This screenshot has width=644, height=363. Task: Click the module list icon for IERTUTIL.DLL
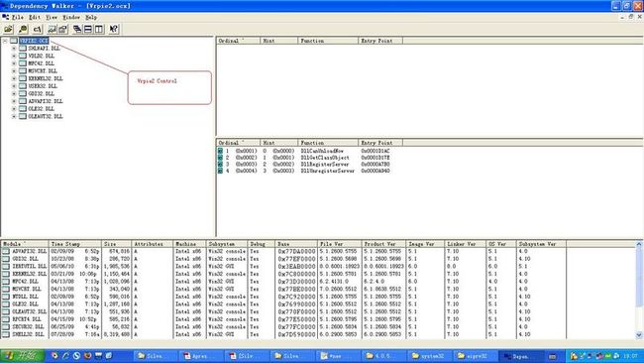coord(6,266)
